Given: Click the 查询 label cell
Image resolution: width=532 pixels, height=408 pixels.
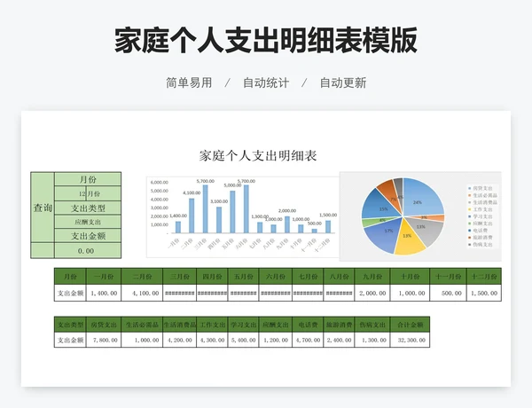Looking at the screenshot, I should click(x=43, y=208).
